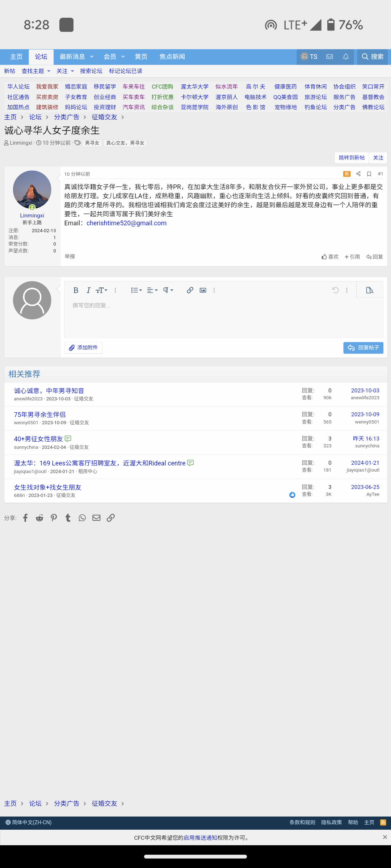Share the thread on Reddit

(x=39, y=518)
